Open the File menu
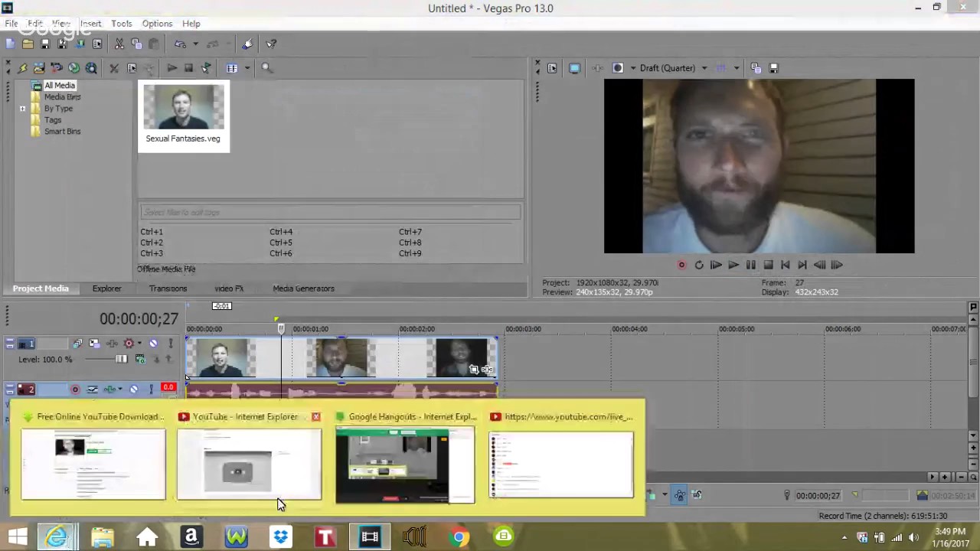Screen dimensions: 980x551 [x=11, y=24]
